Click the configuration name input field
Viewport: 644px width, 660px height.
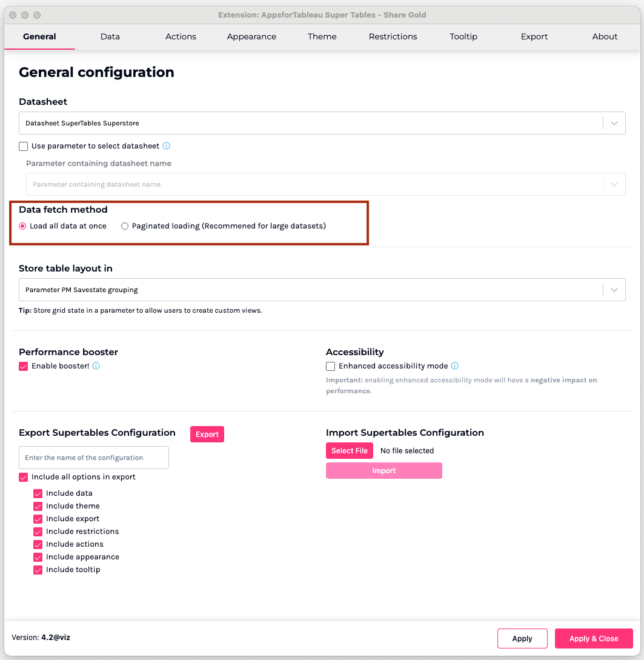point(94,458)
